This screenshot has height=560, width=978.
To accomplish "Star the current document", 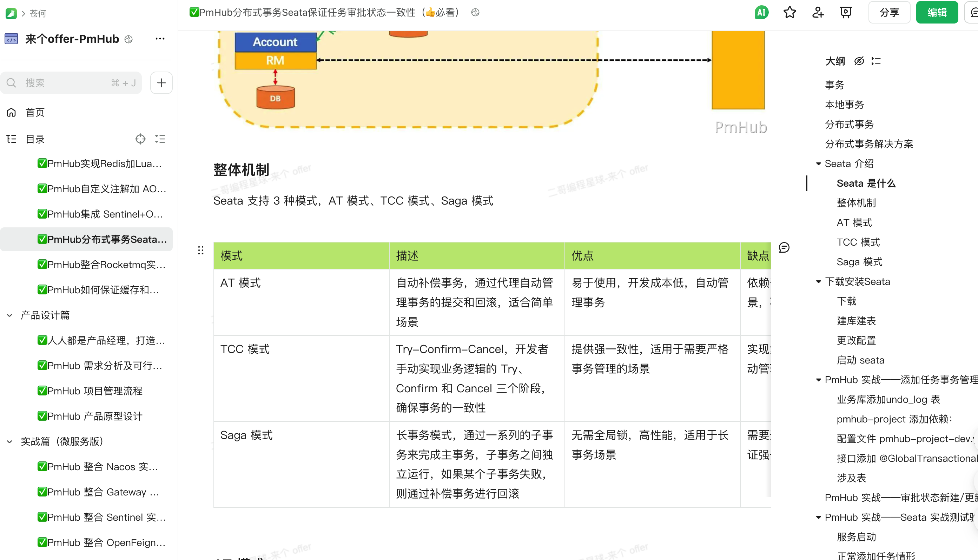I will coord(790,12).
